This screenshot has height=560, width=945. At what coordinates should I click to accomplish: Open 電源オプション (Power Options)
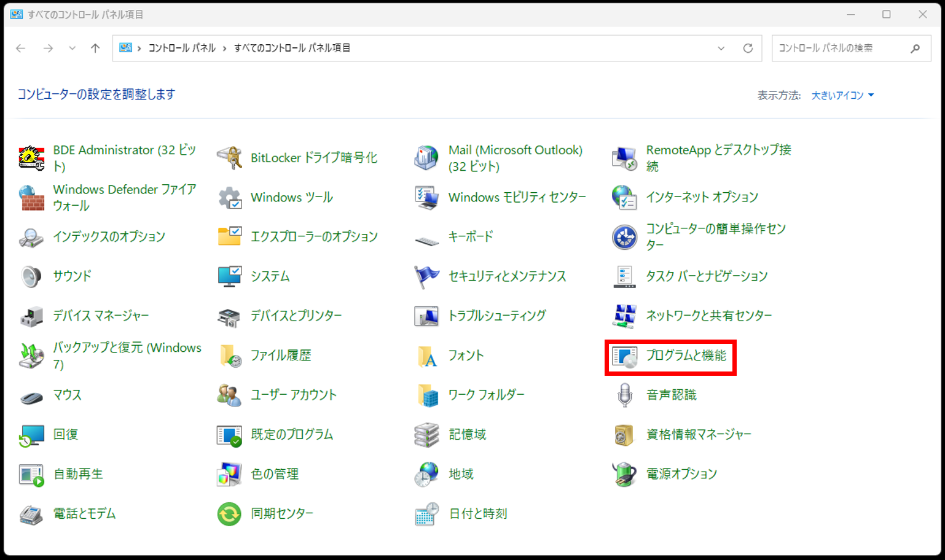[x=681, y=473]
